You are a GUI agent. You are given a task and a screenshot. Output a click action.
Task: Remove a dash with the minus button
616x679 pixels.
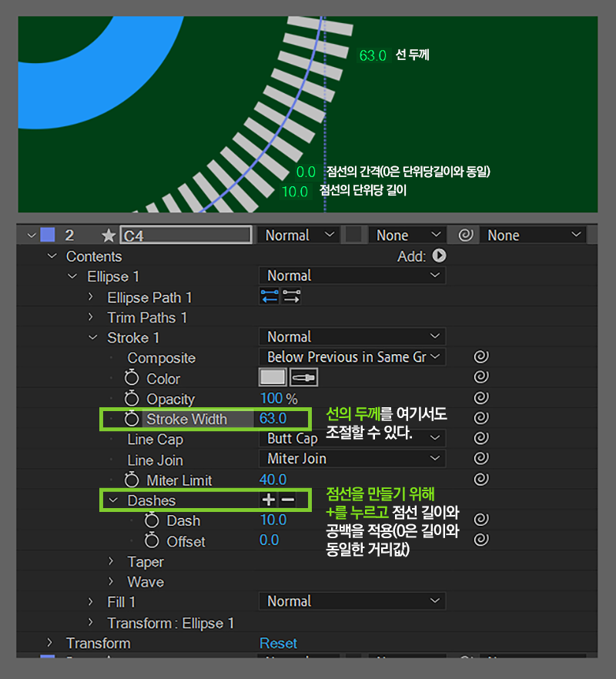[x=288, y=500]
